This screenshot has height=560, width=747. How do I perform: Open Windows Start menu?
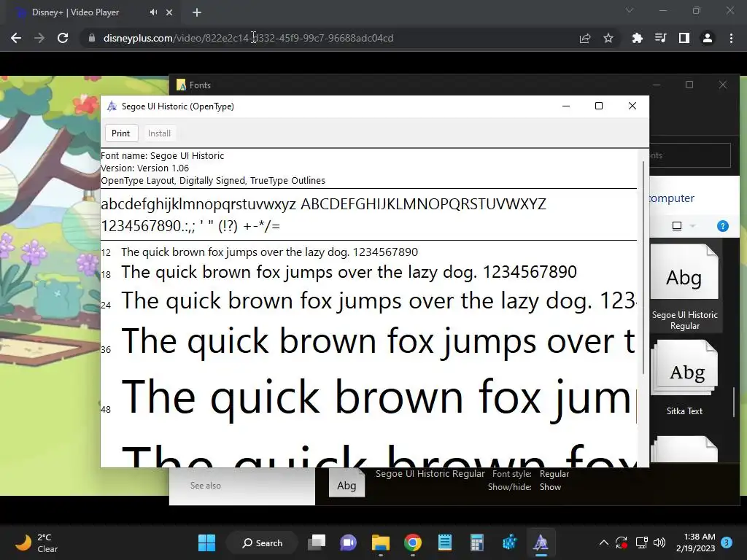click(206, 542)
